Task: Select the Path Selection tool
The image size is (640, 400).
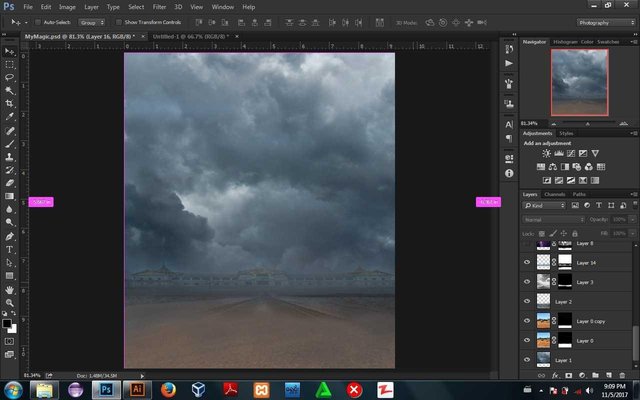Action: point(9,262)
